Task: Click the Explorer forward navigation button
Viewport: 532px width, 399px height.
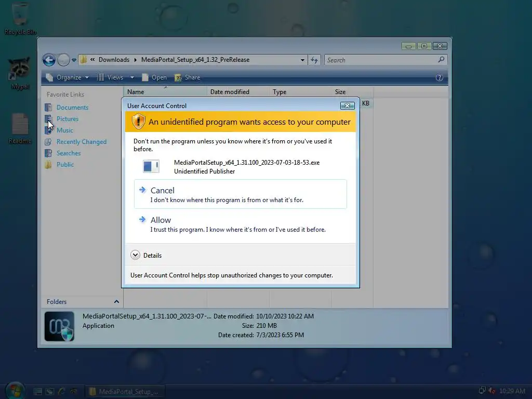Action: (63, 60)
